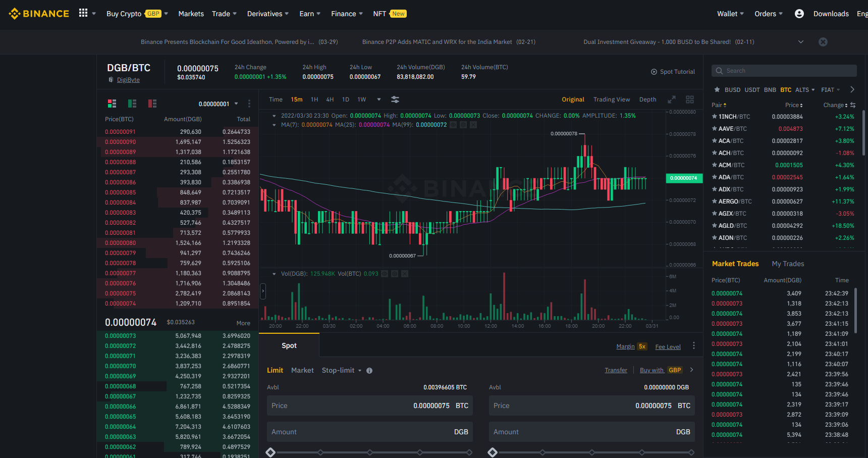Open the Spot Tutorial link
868x458 pixels.
(x=673, y=72)
